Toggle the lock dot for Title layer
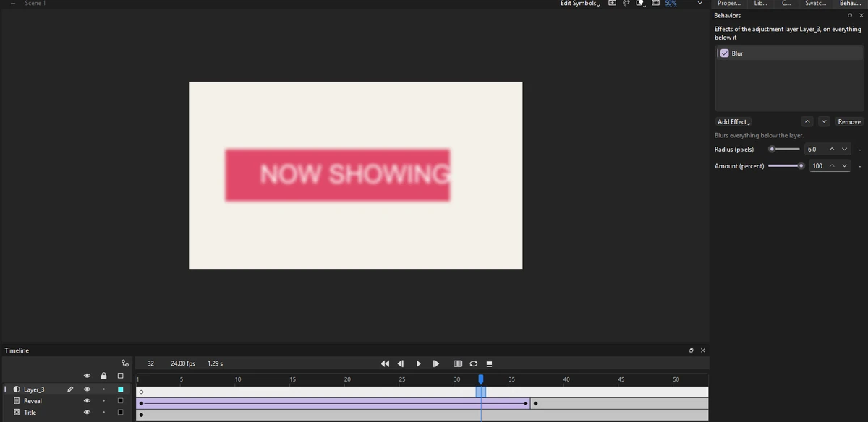This screenshot has height=422, width=868. point(103,413)
